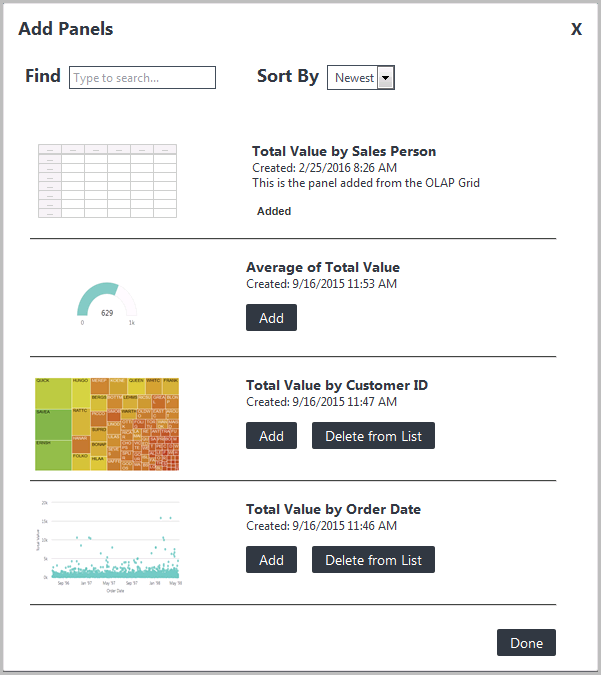The width and height of the screenshot is (601, 689).
Task: Click the Total Value by Customer ID title
Action: 337,385
